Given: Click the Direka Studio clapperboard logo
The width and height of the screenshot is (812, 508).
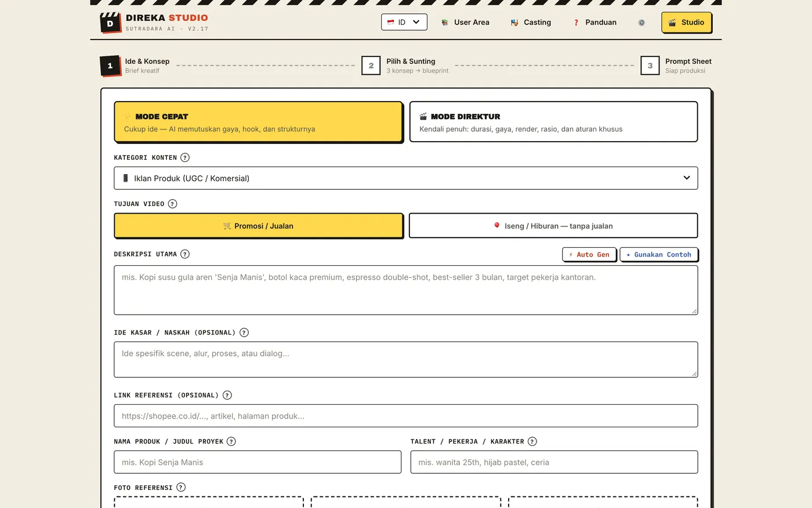Looking at the screenshot, I should (x=110, y=23).
